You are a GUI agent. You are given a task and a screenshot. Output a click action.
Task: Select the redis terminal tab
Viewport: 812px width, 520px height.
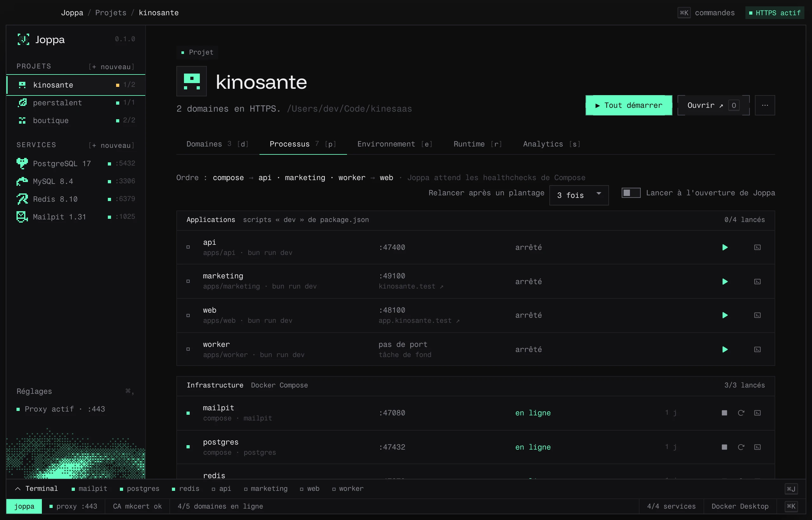(x=186, y=489)
